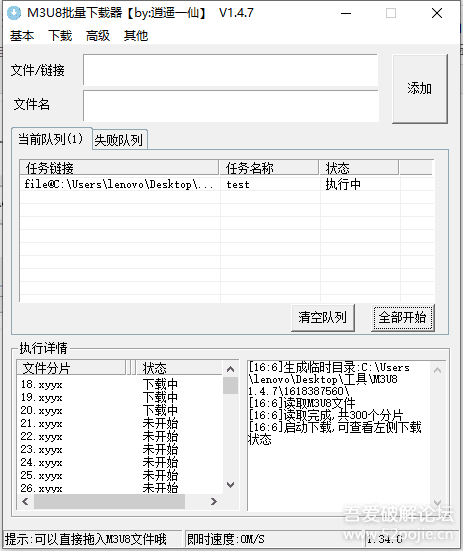Image resolution: width=463 pixels, height=551 pixels.
Task: Open the 高级 menu
Action: [x=98, y=35]
